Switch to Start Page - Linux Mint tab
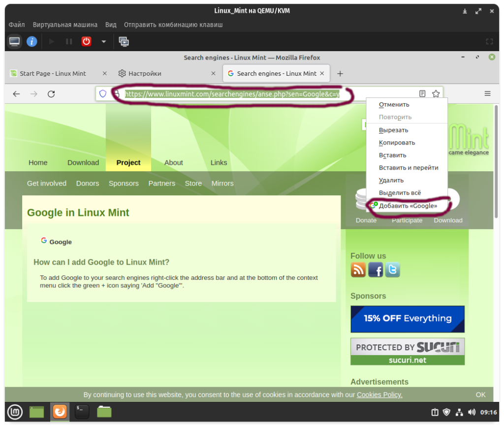 [x=53, y=74]
